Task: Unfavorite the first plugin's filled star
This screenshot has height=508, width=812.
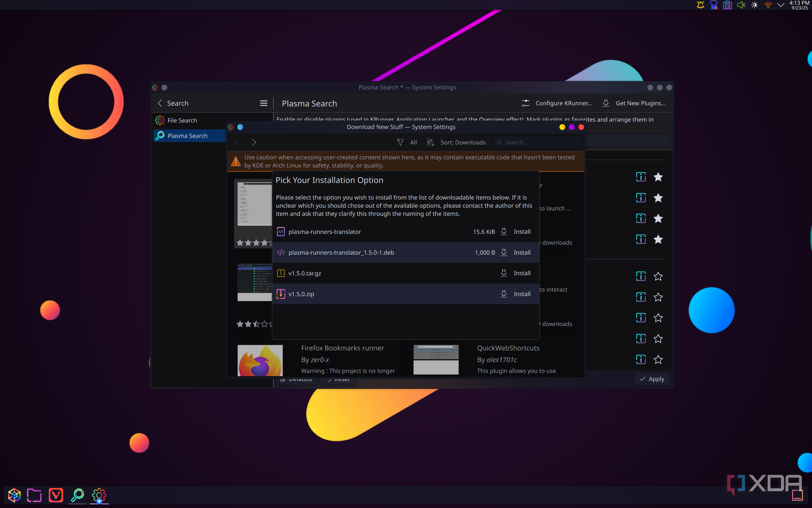Action: pyautogui.click(x=658, y=177)
